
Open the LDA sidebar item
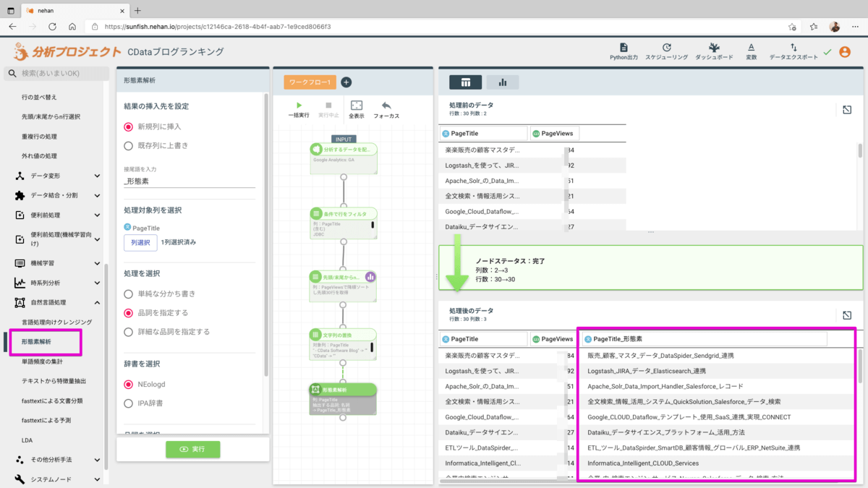point(27,440)
